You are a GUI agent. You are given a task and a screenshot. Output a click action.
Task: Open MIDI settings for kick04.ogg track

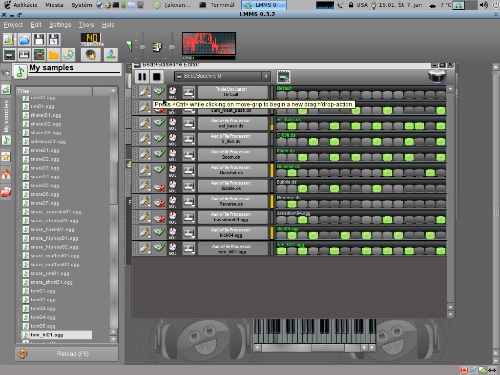click(x=189, y=232)
